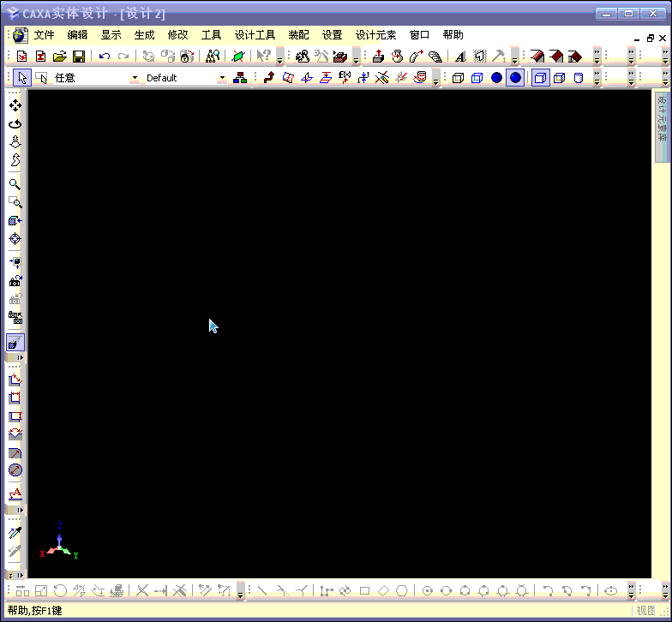Open the 文件 menu
Viewport: 672px width, 622px height.
click(45, 35)
